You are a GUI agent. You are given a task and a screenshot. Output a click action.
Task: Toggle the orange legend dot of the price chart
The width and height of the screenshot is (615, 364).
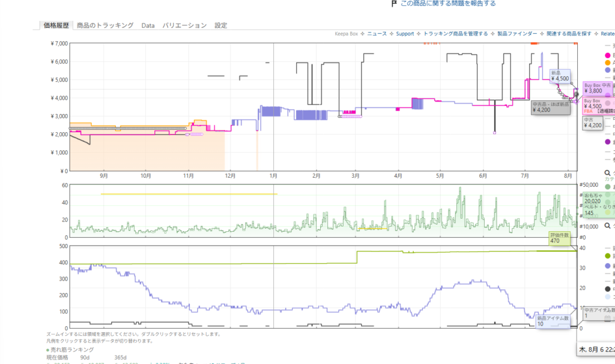[608, 62]
